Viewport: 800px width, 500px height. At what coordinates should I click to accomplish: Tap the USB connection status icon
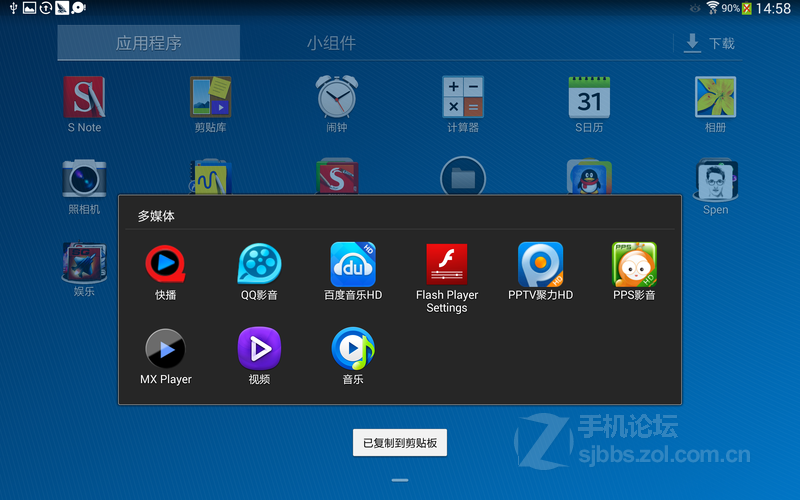[13, 8]
